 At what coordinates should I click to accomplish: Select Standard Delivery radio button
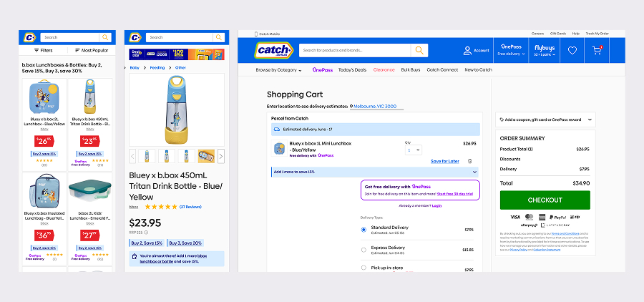pos(364,230)
